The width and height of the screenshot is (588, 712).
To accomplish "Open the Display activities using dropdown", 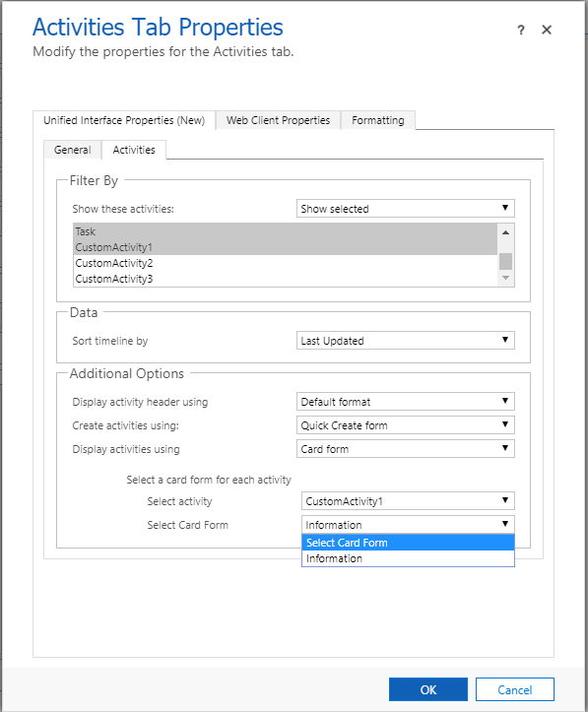I will 406,449.
